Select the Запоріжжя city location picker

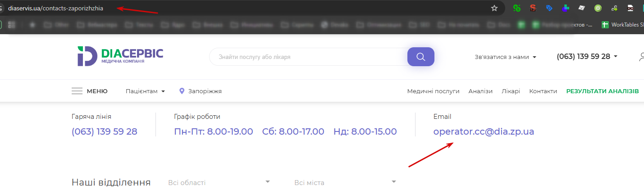tap(201, 91)
